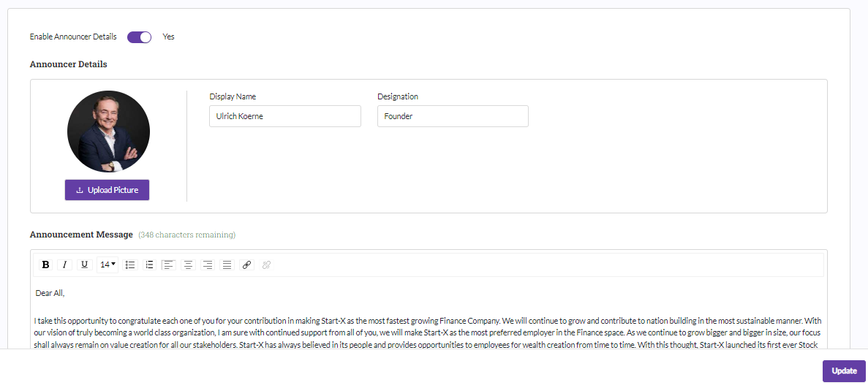
Task: Insert a bulleted list
Action: click(x=130, y=265)
